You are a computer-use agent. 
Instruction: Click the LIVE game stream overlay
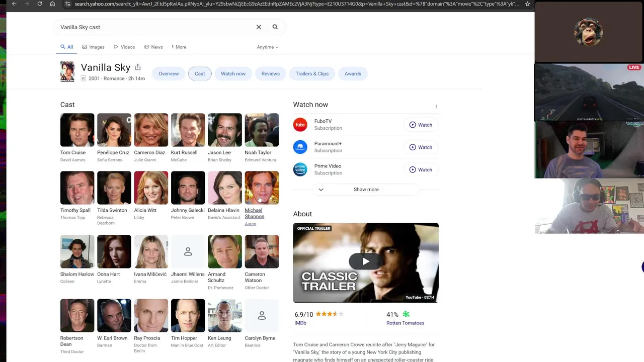(589, 92)
